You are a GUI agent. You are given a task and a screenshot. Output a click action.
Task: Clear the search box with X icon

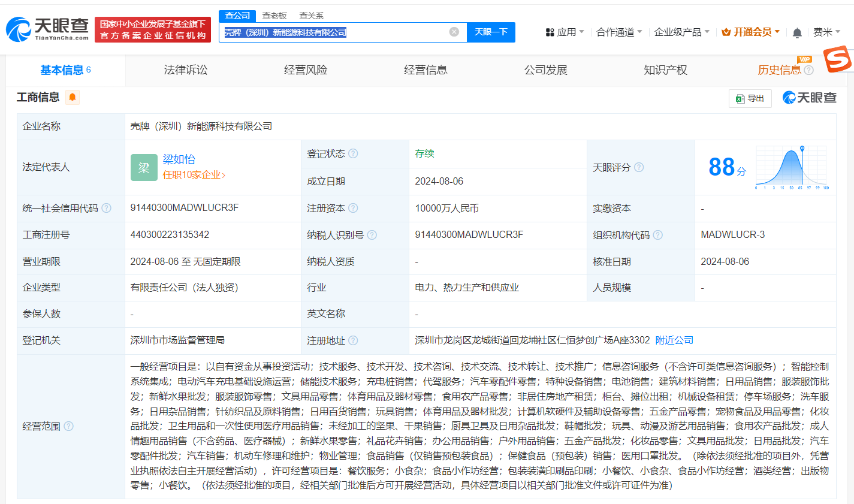(x=454, y=32)
